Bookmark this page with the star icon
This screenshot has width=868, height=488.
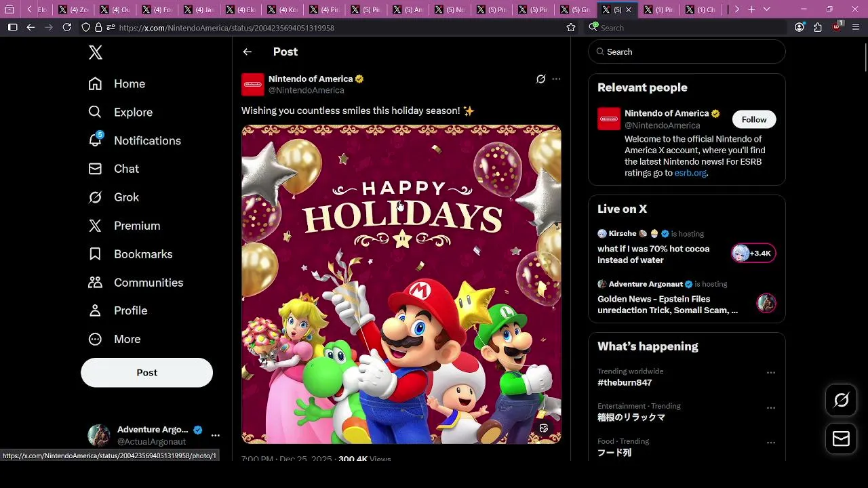pos(571,28)
